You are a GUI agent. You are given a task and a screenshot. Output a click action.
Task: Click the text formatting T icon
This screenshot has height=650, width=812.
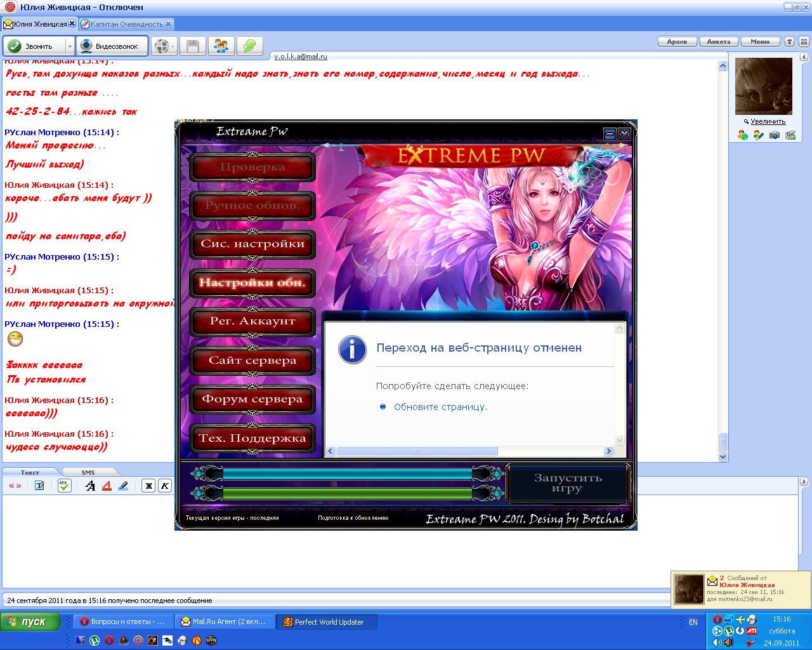(x=39, y=486)
